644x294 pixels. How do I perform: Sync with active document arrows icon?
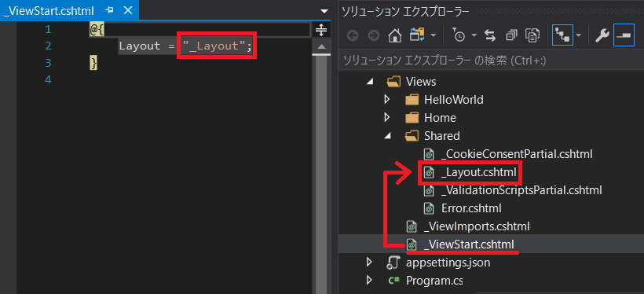(x=490, y=36)
